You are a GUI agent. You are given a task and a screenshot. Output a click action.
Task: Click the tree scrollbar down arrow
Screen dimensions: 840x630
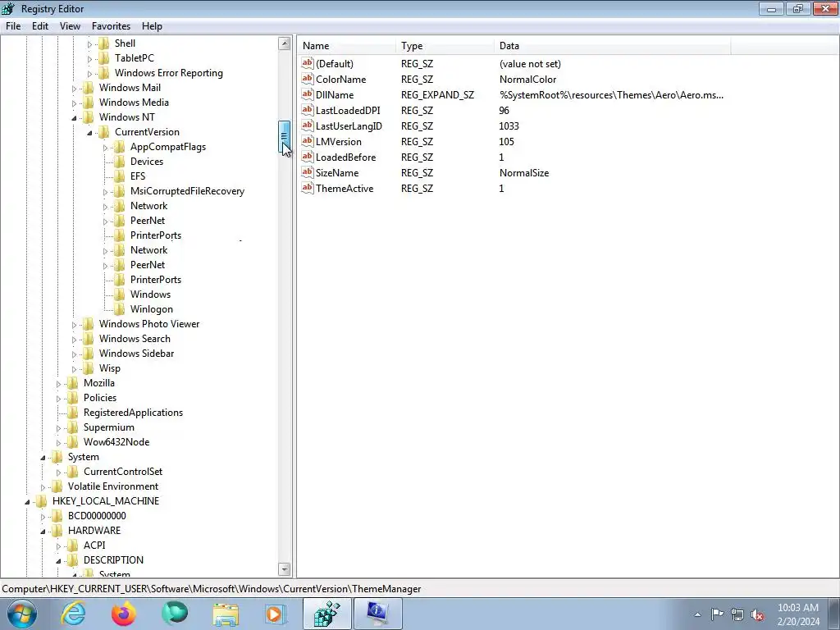pyautogui.click(x=285, y=569)
